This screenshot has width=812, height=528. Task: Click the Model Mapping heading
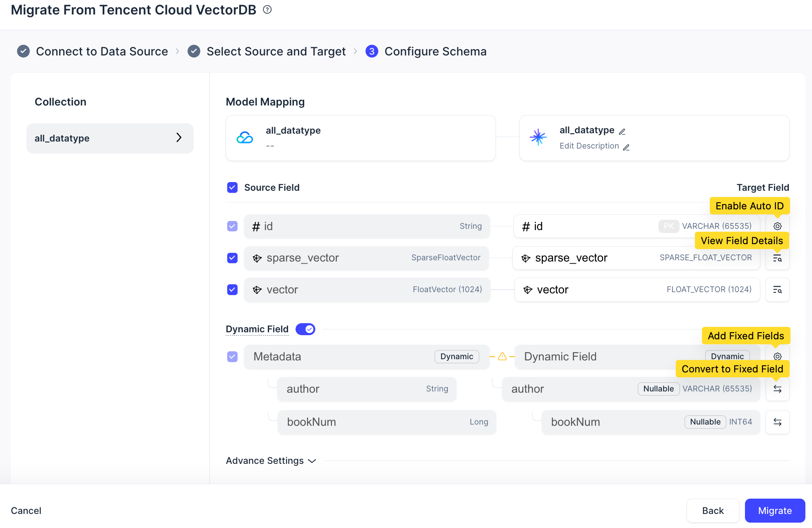tap(265, 102)
